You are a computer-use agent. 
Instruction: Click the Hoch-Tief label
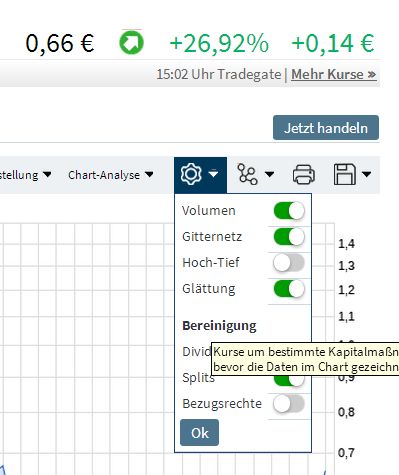pyautogui.click(x=211, y=263)
